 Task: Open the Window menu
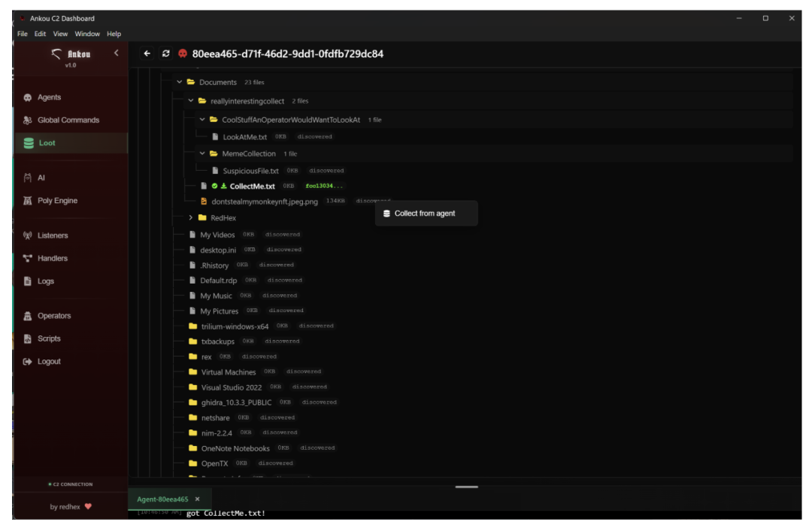pos(87,34)
